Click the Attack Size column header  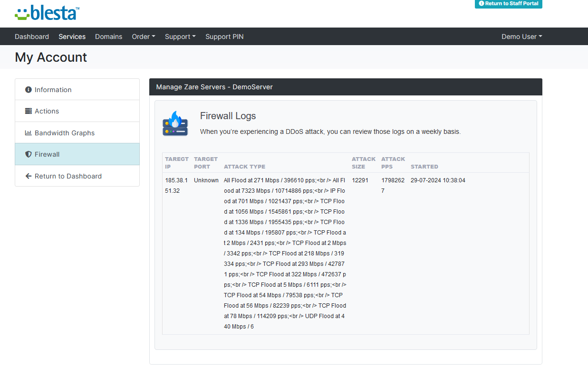(364, 163)
